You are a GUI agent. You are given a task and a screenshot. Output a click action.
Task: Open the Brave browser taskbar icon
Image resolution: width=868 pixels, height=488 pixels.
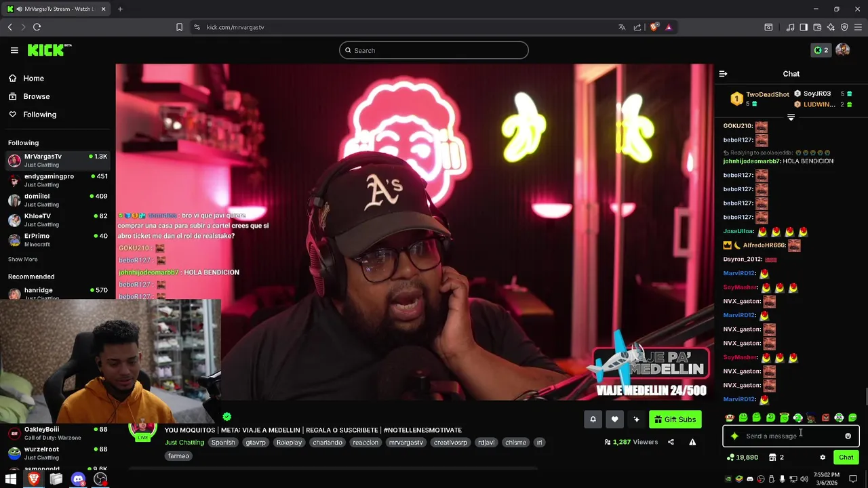33,479
